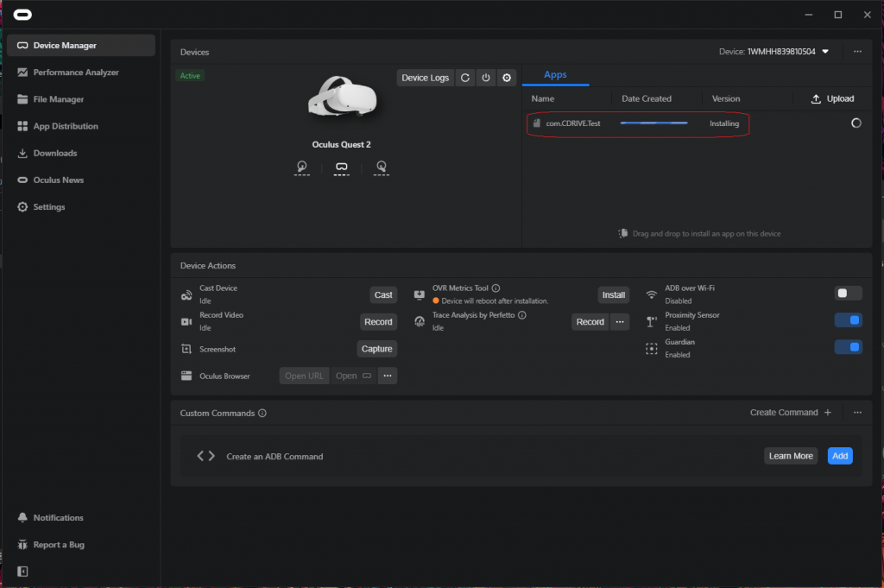Select the right controller icon
This screenshot has height=588, width=884.
tap(382, 168)
